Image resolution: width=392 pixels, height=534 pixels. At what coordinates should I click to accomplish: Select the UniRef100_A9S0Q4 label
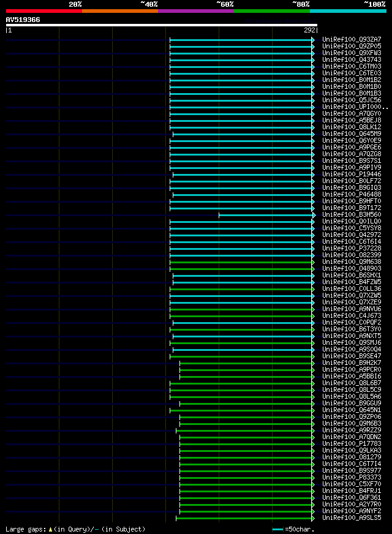click(x=352, y=350)
